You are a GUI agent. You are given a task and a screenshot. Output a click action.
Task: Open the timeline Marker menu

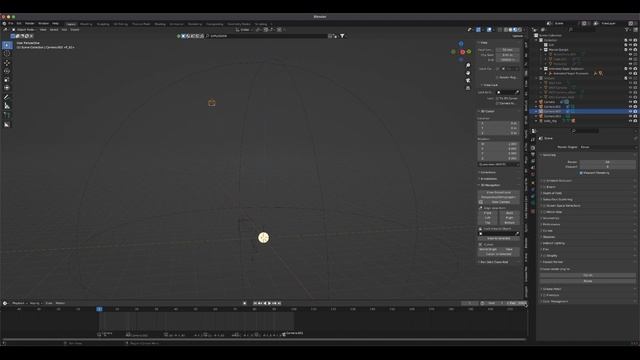pos(60,303)
